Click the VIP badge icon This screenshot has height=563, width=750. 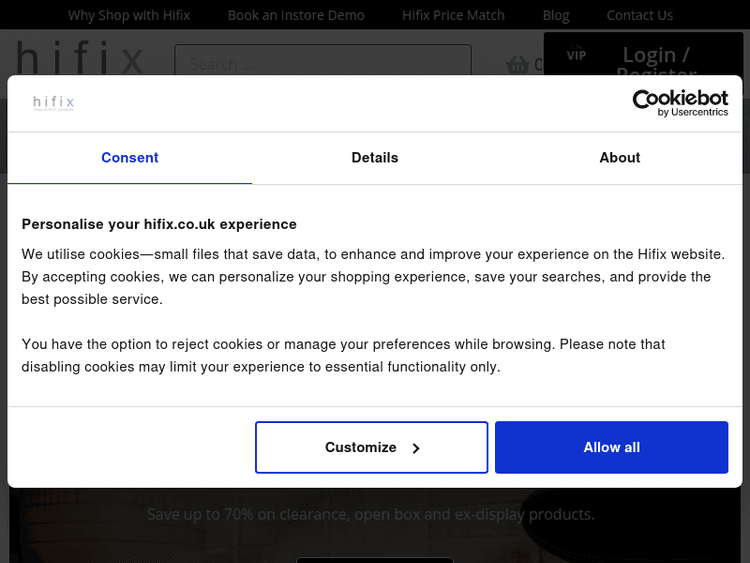576,54
